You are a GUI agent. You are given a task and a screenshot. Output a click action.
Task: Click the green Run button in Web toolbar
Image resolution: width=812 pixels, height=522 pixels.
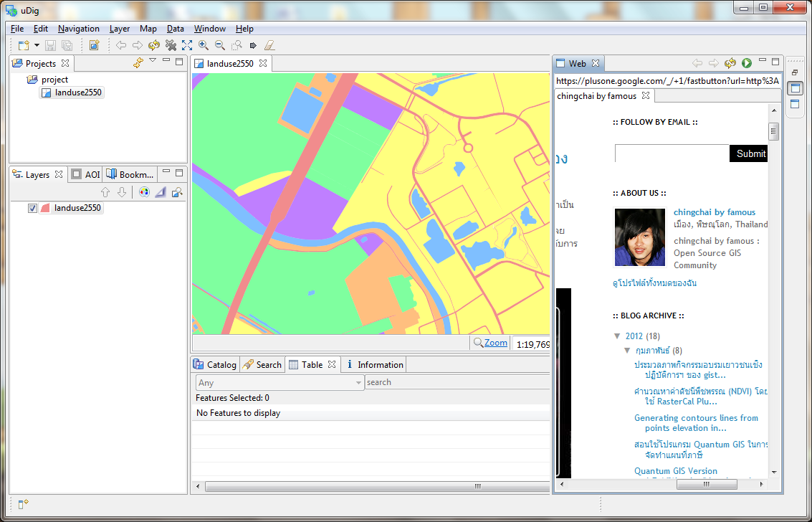746,63
